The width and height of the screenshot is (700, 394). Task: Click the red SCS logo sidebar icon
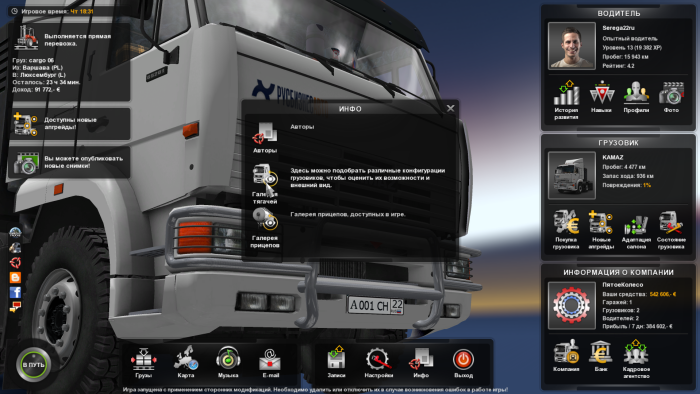pos(15,262)
